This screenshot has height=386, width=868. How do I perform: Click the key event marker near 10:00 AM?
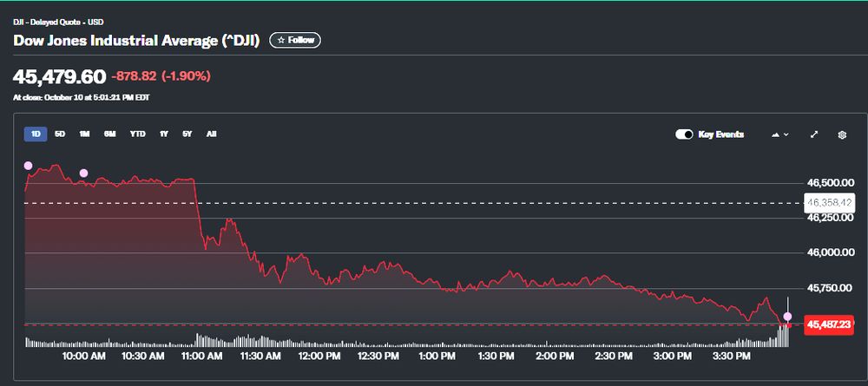click(x=83, y=173)
